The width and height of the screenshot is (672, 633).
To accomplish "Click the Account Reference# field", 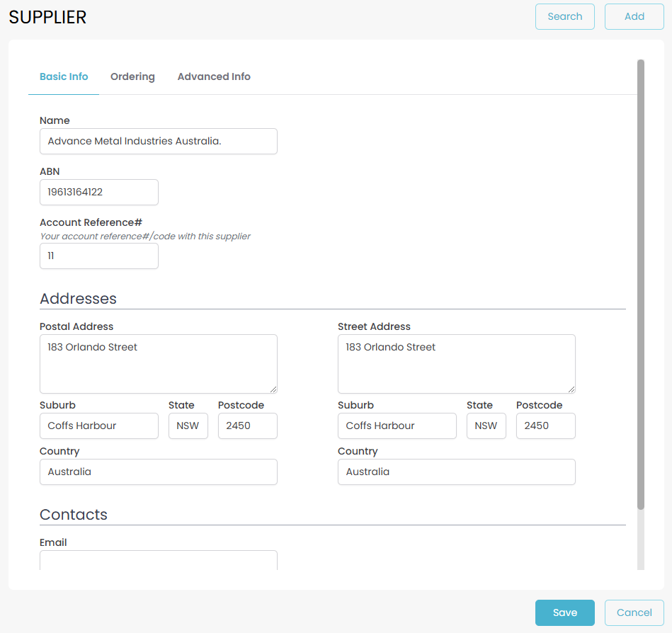I will (x=98, y=256).
